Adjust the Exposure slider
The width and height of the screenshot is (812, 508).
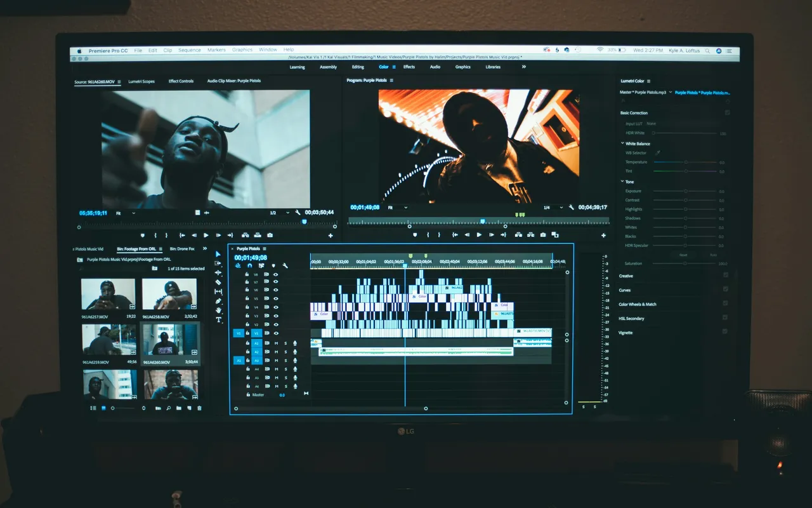[x=685, y=190]
